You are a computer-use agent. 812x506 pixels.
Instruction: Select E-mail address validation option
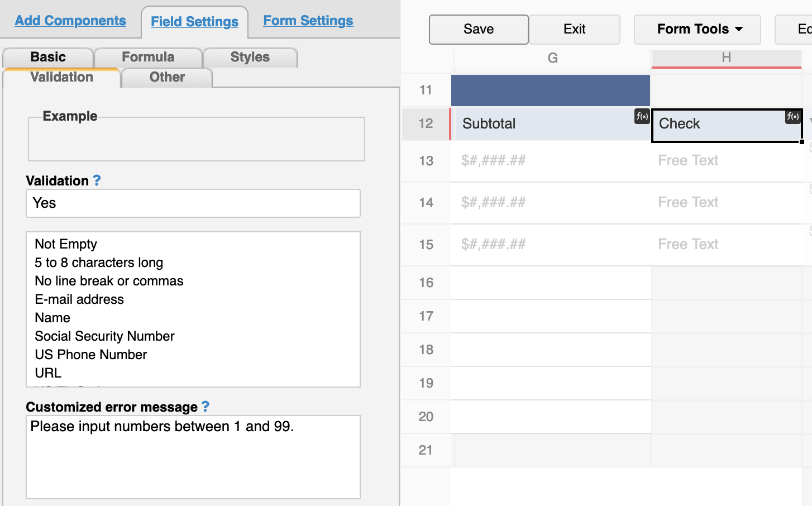(x=79, y=299)
